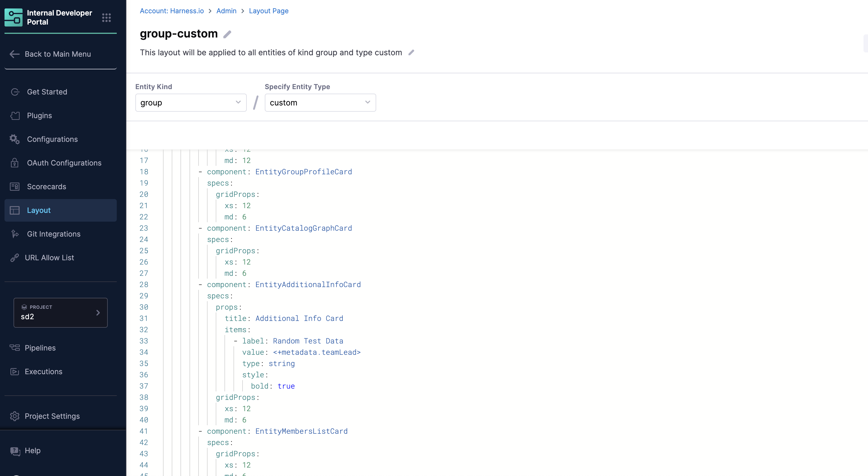
Task: Edit the layout description text
Action: point(411,52)
